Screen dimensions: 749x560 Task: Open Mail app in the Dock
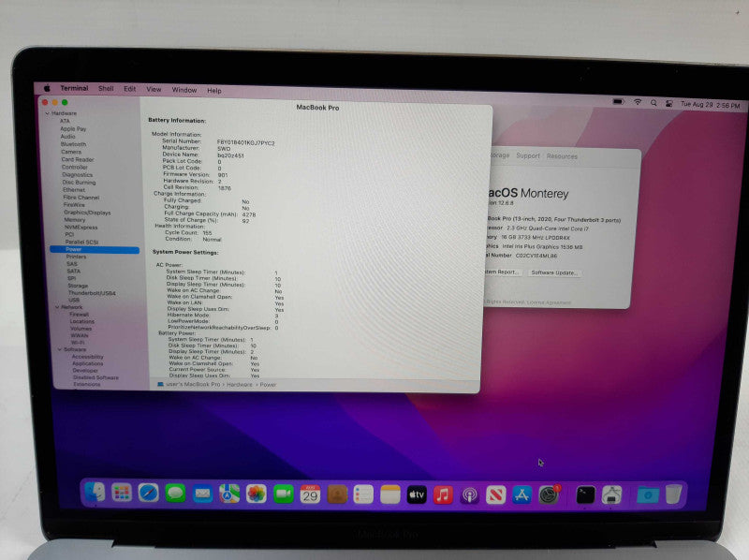coord(202,494)
